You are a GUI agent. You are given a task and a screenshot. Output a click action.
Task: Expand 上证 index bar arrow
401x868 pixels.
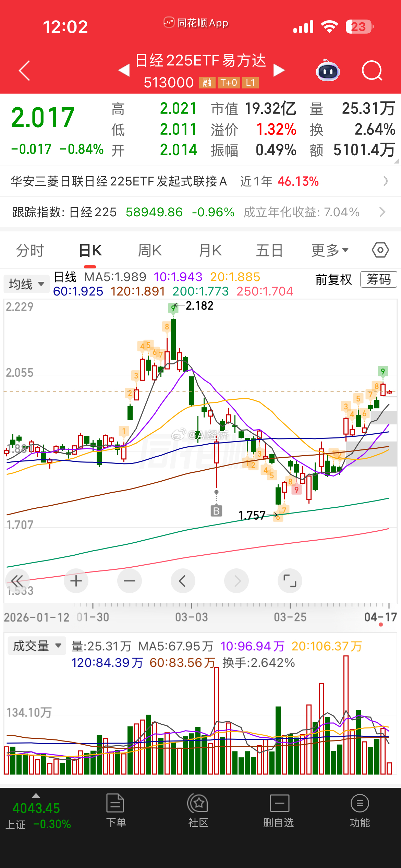pos(36,796)
